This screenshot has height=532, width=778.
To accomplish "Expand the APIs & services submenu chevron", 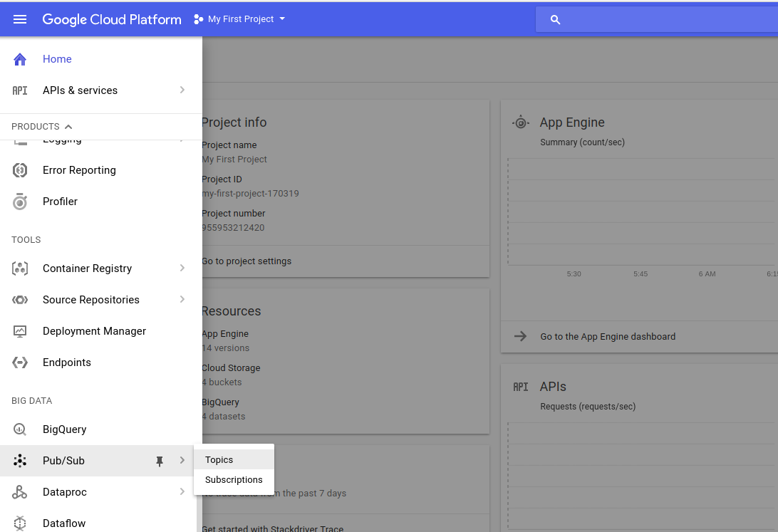I will point(182,90).
